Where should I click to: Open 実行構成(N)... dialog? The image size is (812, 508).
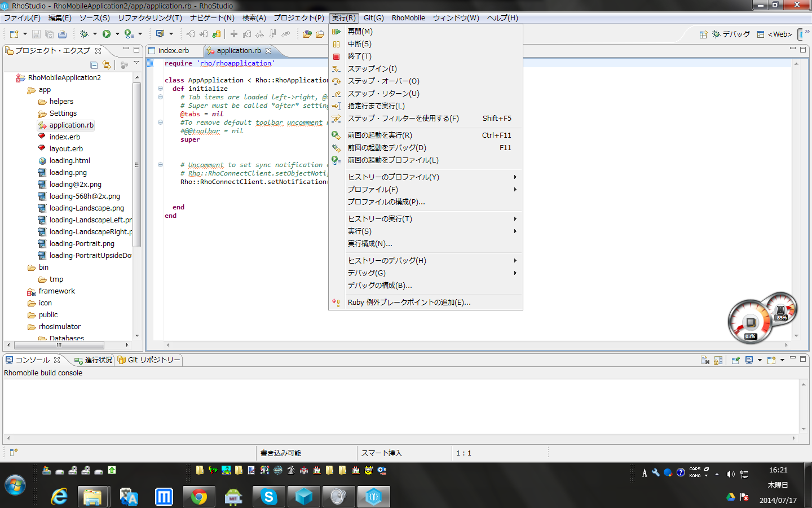coord(426,244)
